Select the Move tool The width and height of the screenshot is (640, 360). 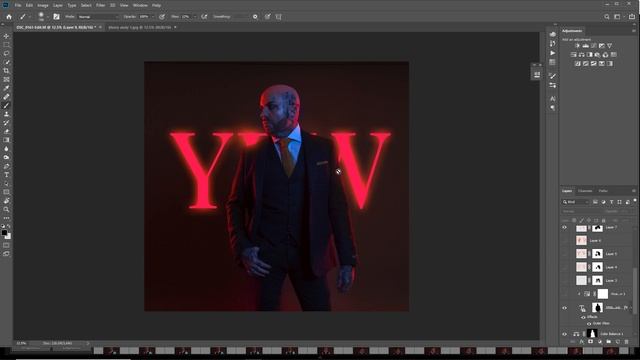coord(6,36)
